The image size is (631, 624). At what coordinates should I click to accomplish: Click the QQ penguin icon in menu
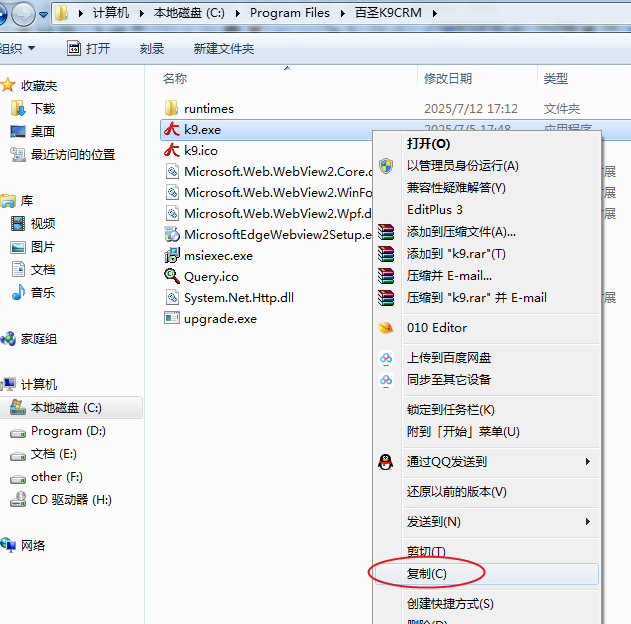386,462
